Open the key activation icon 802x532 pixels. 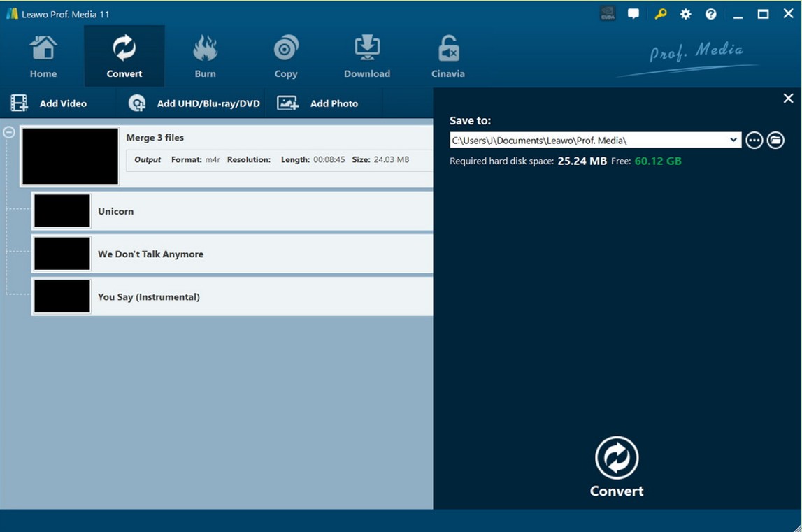tap(660, 14)
